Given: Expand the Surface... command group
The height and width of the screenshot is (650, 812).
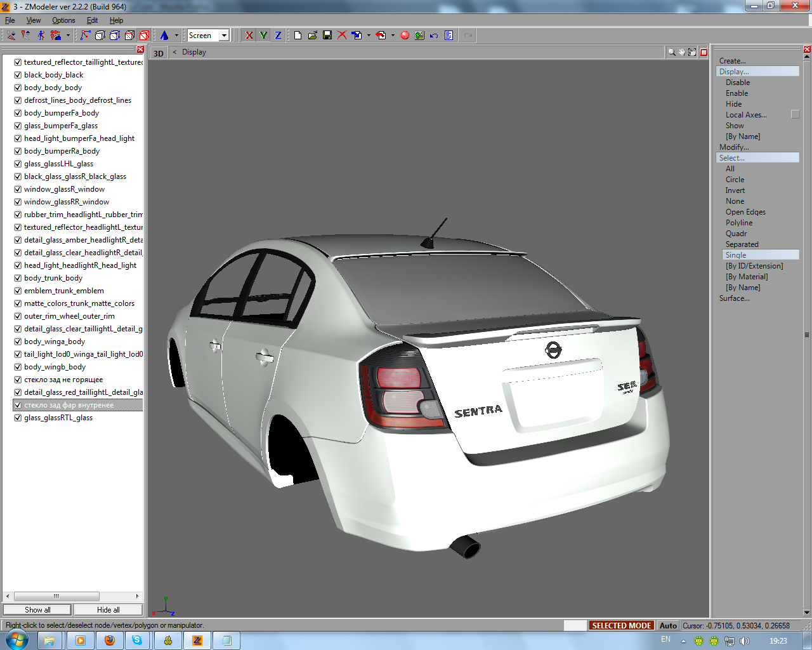Looking at the screenshot, I should (x=735, y=298).
